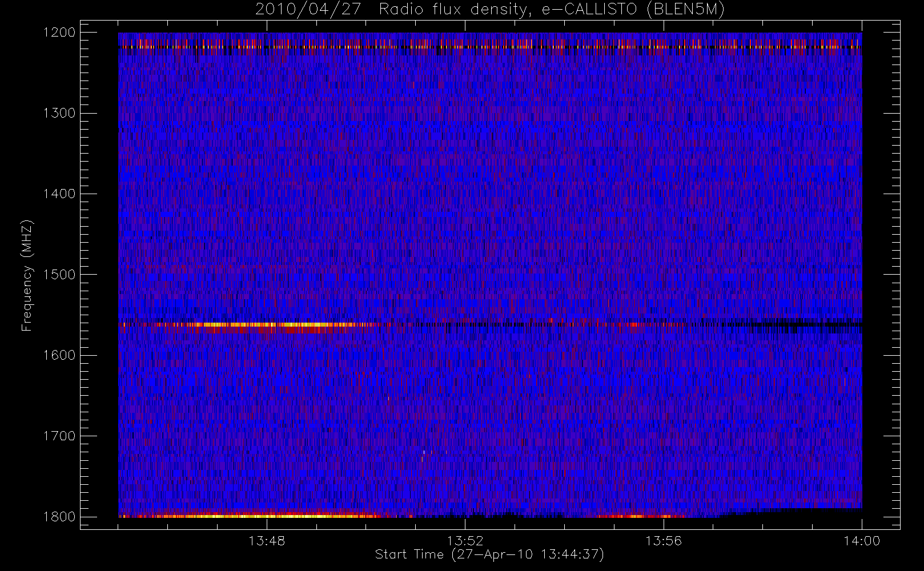Click the 13:56 time tick label
The height and width of the screenshot is (571, 924).
click(664, 541)
